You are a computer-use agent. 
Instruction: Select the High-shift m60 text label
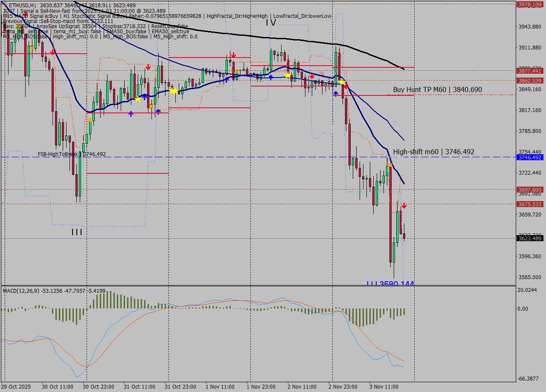point(433,152)
